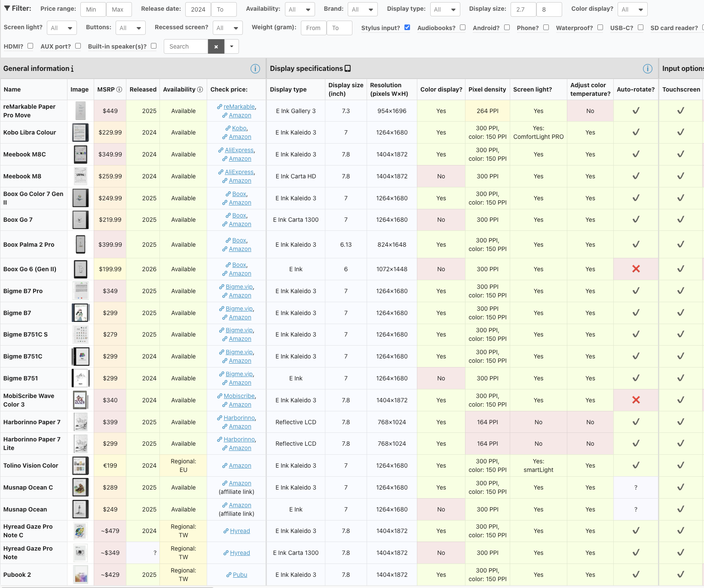Open the reMarkable store link
The height and width of the screenshot is (588, 704).
point(239,107)
